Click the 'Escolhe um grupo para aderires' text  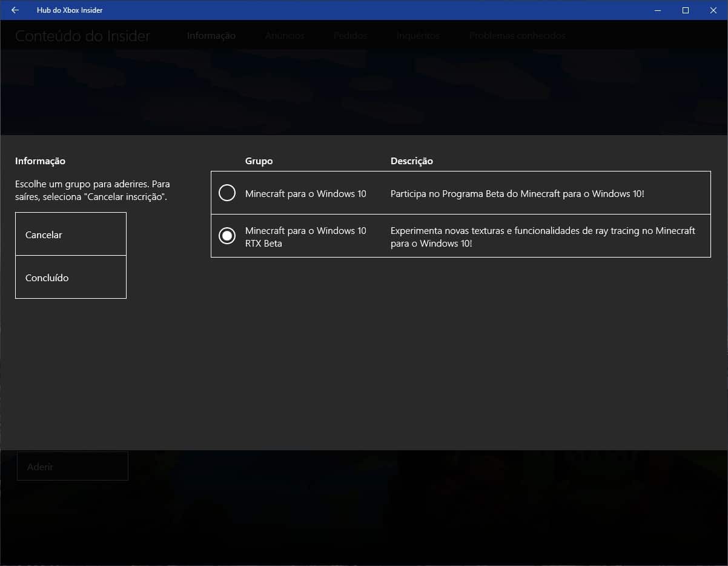(93, 190)
